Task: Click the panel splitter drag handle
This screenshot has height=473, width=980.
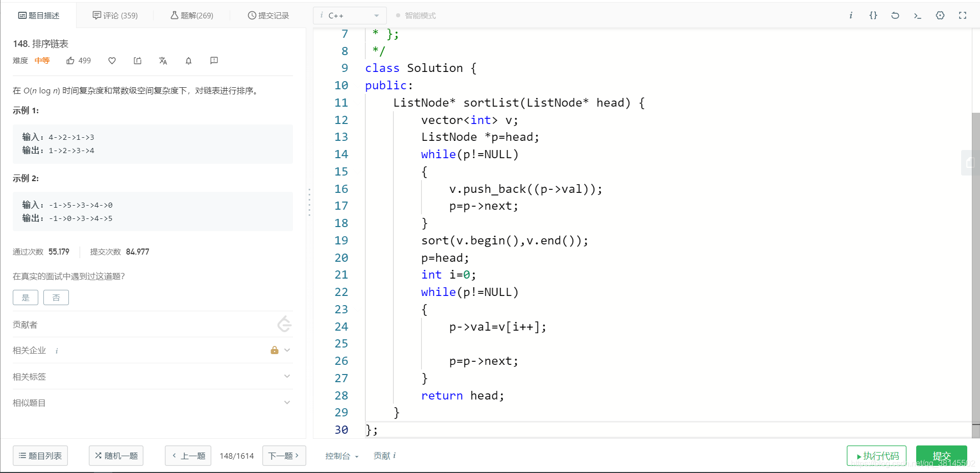Action: pyautogui.click(x=309, y=202)
